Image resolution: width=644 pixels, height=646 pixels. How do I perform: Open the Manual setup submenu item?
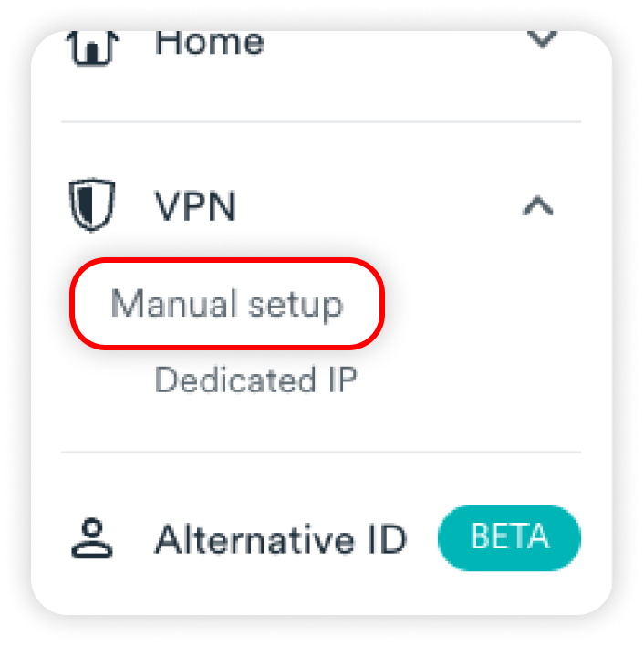click(x=227, y=304)
